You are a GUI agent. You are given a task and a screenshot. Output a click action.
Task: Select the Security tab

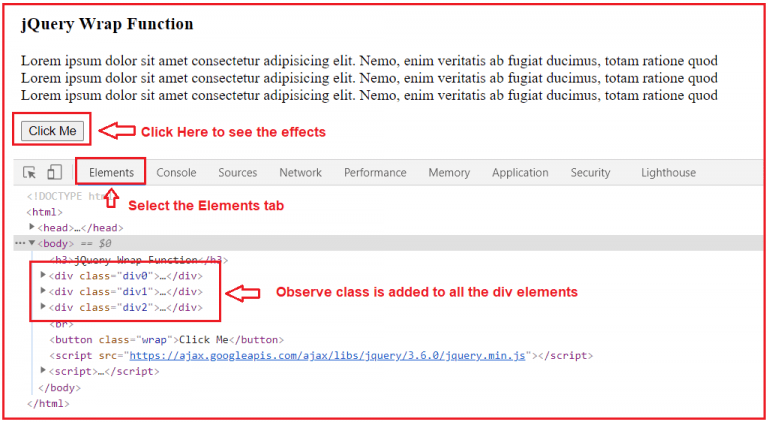590,172
